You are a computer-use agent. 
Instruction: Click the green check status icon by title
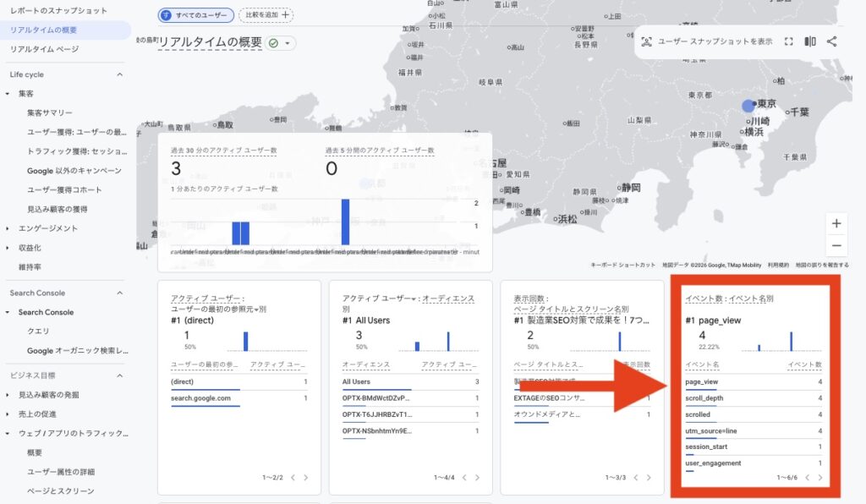[274, 43]
